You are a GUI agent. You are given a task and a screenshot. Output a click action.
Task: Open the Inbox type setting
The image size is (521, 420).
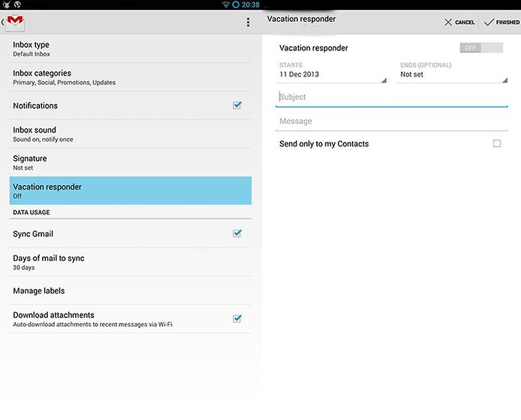131,49
